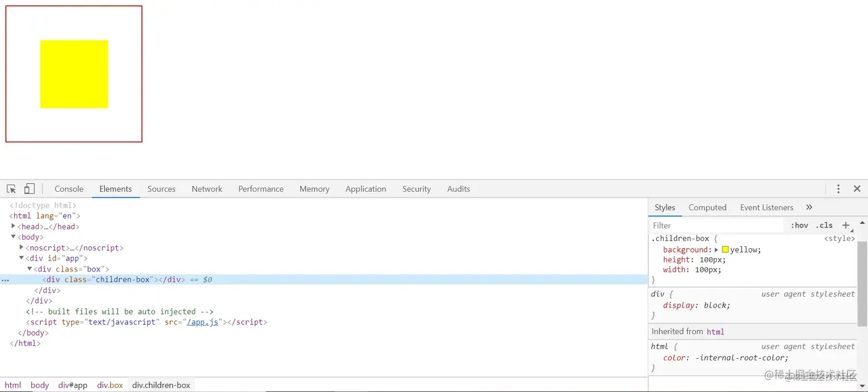868x392 pixels.
Task: Close the DevTools panel
Action: point(857,189)
